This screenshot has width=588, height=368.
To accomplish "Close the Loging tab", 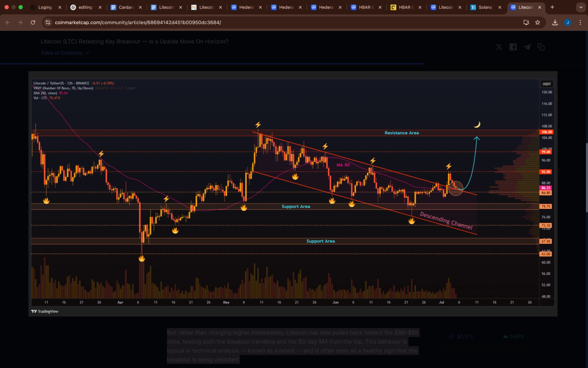I will tap(60, 7).
